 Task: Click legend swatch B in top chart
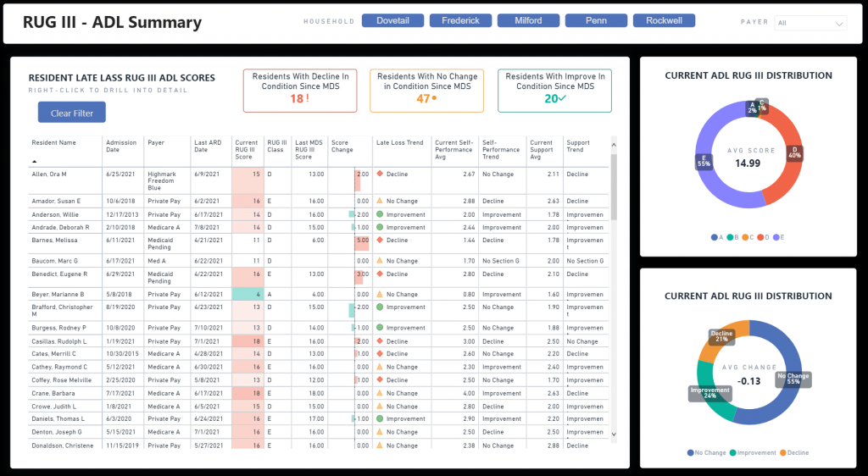[730, 237]
